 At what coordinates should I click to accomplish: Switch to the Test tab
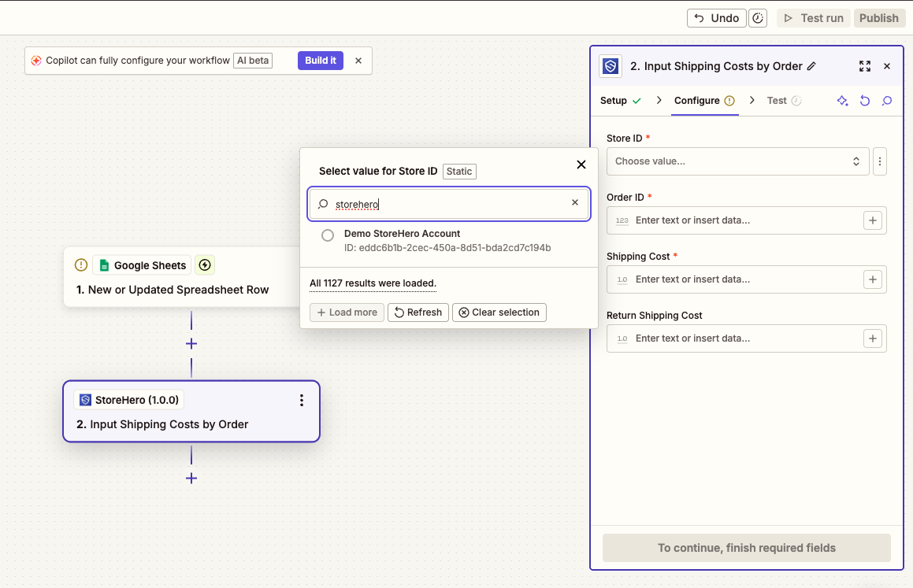(777, 101)
